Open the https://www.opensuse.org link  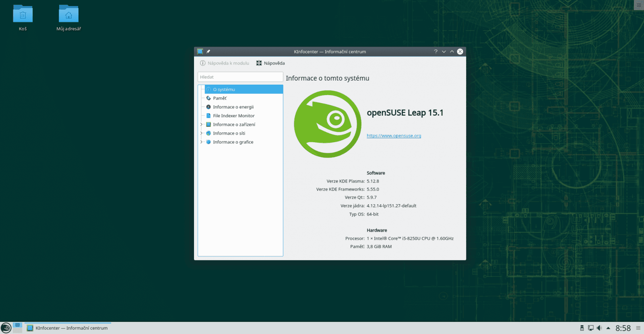coord(394,136)
